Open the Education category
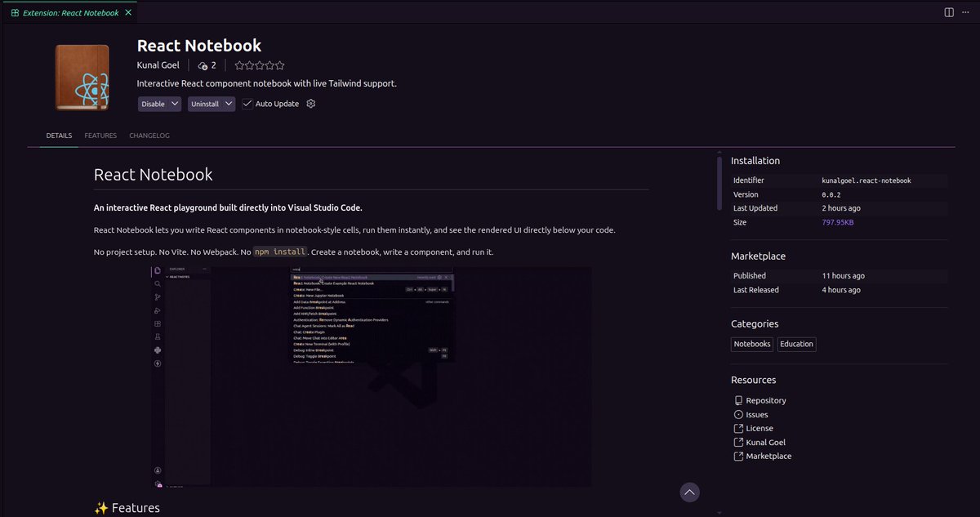 796,344
